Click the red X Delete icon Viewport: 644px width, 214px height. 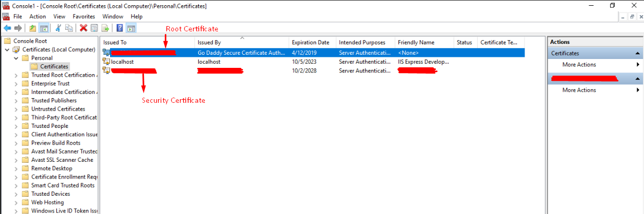[83, 28]
